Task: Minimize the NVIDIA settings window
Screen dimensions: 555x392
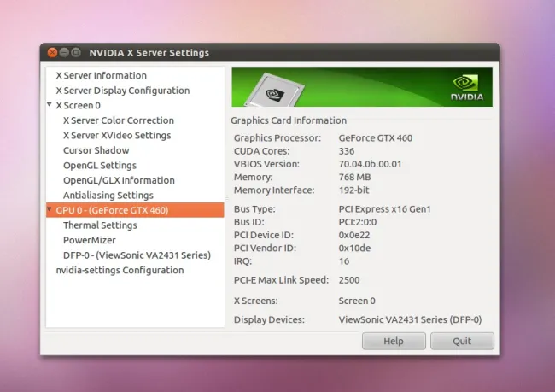Action: pyautogui.click(x=64, y=53)
